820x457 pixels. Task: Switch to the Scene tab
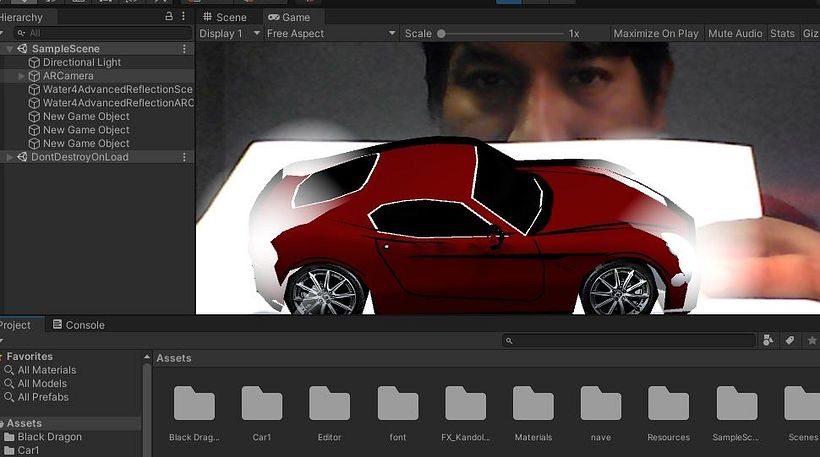(x=225, y=17)
